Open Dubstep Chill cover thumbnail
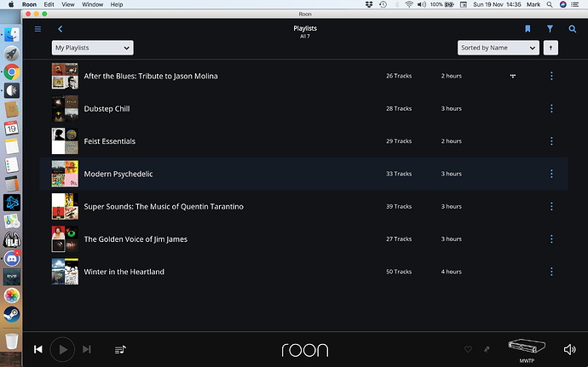 tap(65, 108)
